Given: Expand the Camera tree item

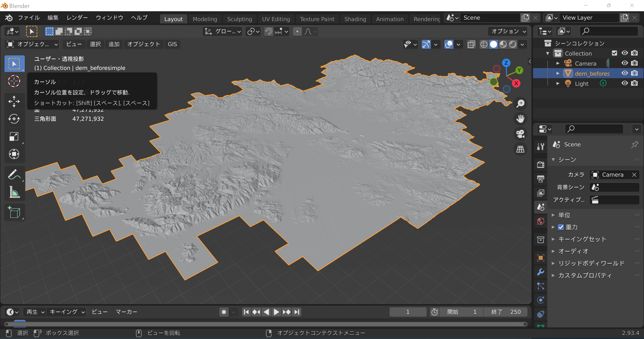Looking at the screenshot, I should 558,63.
